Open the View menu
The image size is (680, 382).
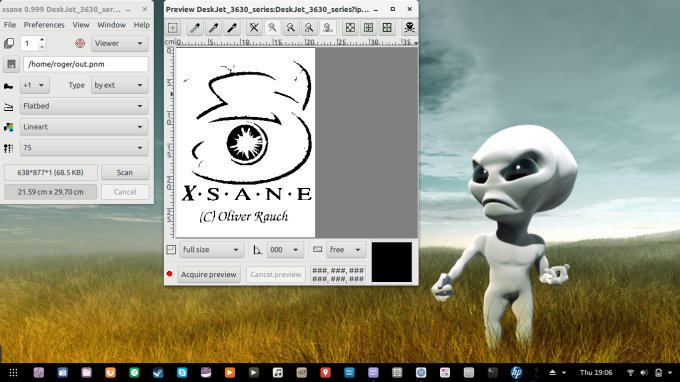click(x=81, y=25)
